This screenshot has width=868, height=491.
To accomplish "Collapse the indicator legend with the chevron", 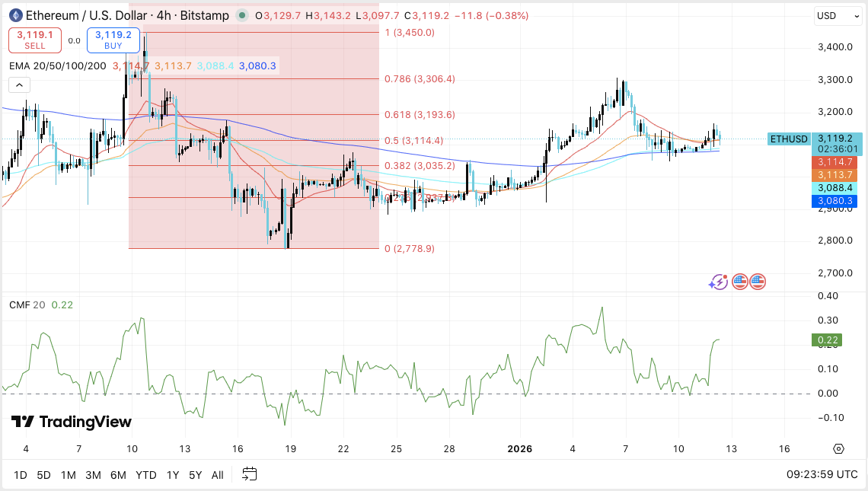I will pos(18,84).
